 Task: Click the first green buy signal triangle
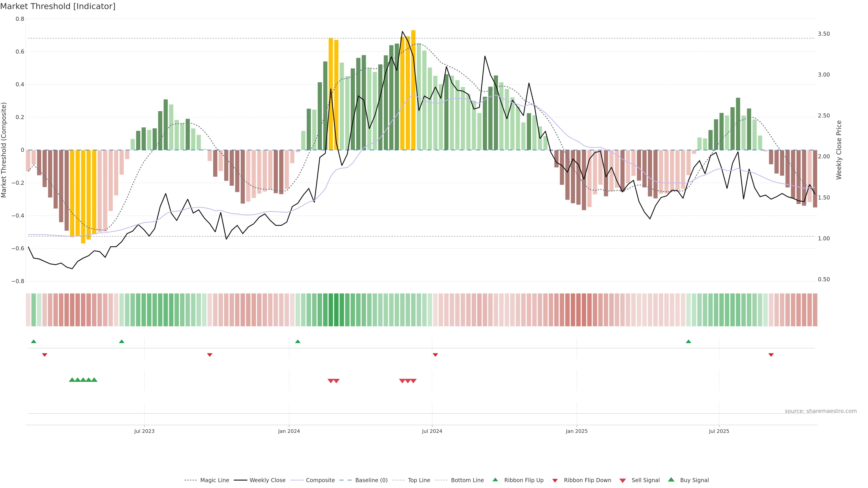72,380
